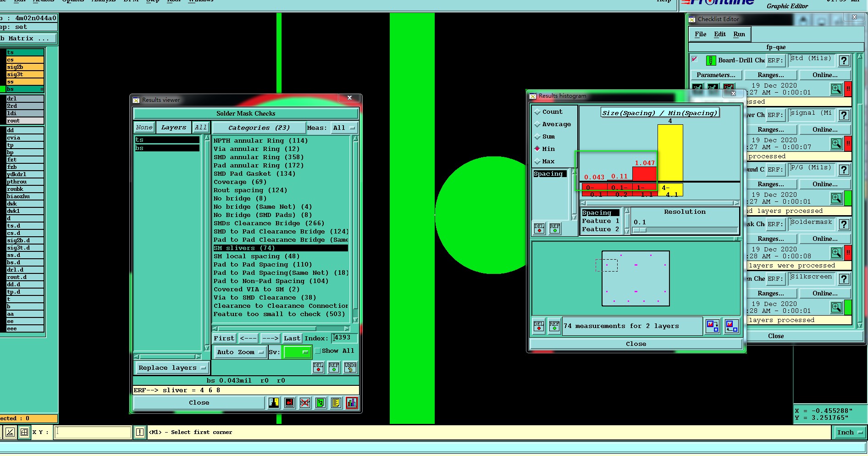This screenshot has height=456, width=868.
Task: Click the REF icon in Results viewer
Action: tap(334, 367)
